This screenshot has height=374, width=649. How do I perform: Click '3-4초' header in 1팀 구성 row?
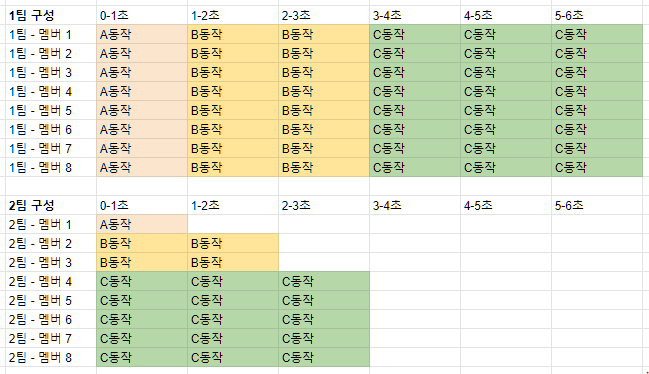[415, 15]
